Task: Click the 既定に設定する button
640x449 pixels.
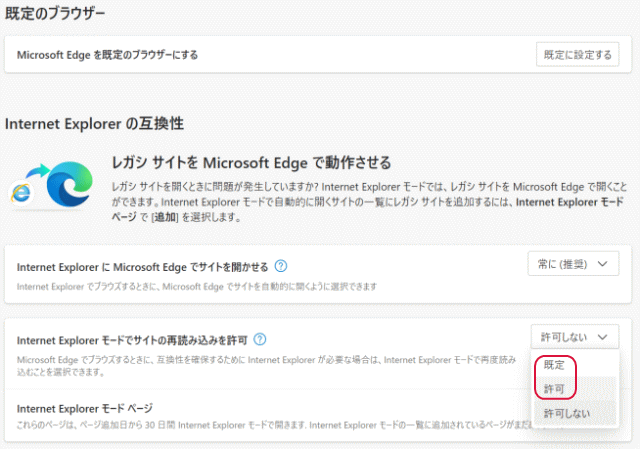Action: tap(577, 55)
